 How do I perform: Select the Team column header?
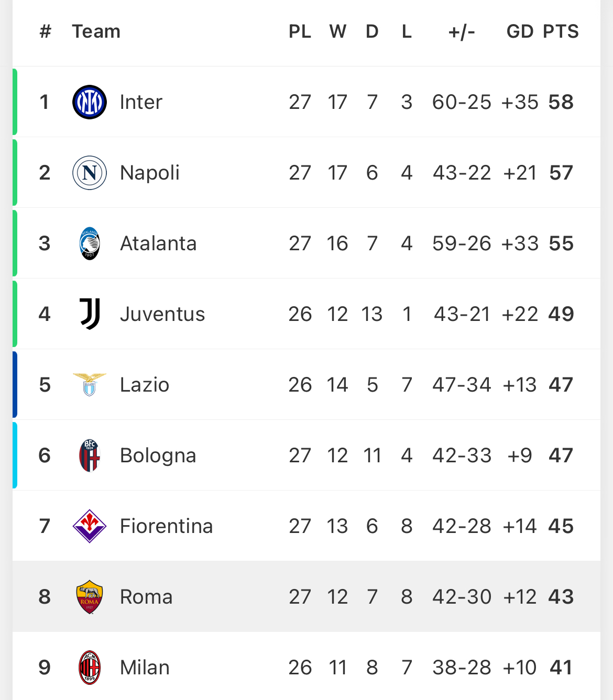[96, 31]
